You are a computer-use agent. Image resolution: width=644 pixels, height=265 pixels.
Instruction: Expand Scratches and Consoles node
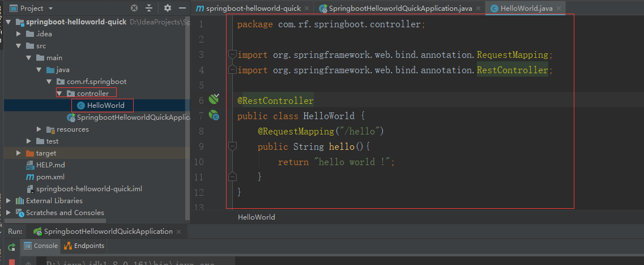click(x=8, y=213)
